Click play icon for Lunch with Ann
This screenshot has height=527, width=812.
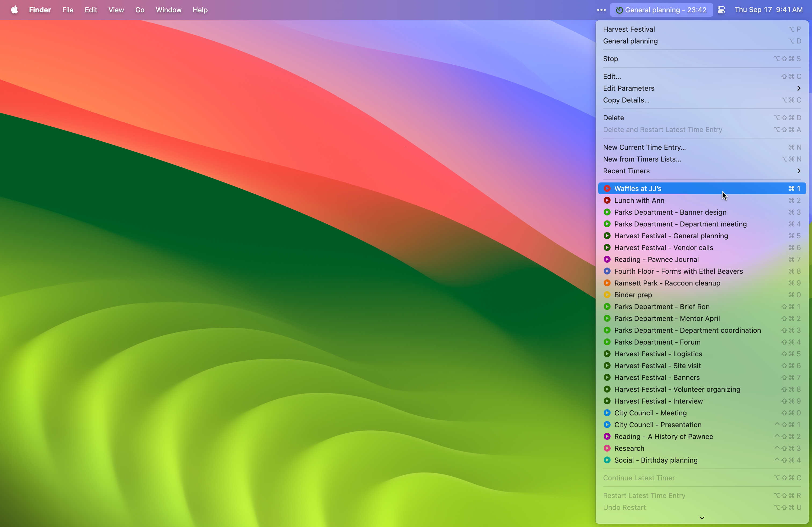[x=607, y=200]
